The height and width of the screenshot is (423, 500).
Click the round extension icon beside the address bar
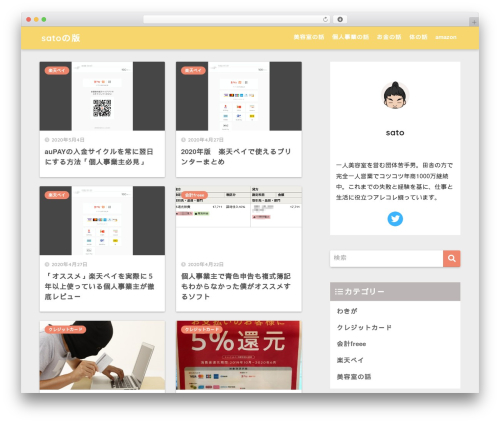click(340, 19)
